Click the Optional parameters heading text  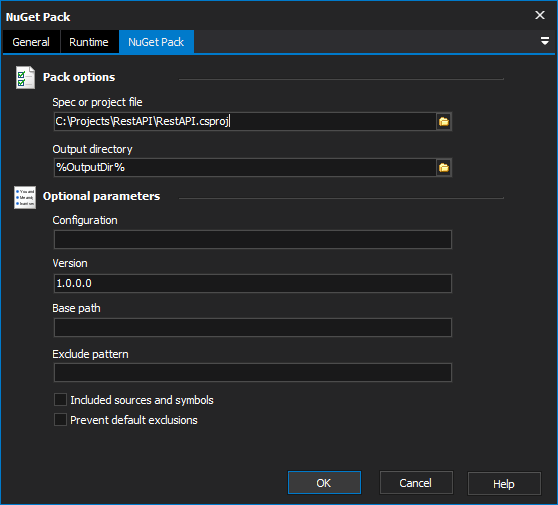(101, 196)
